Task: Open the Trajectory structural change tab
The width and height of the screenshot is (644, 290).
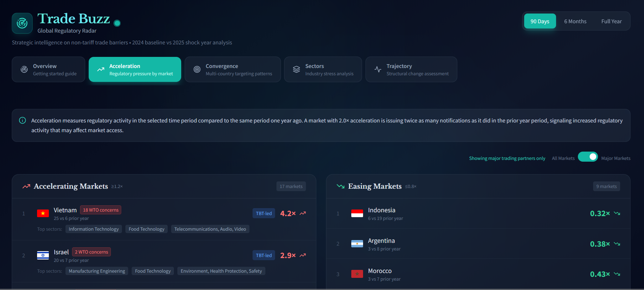Action: [411, 69]
